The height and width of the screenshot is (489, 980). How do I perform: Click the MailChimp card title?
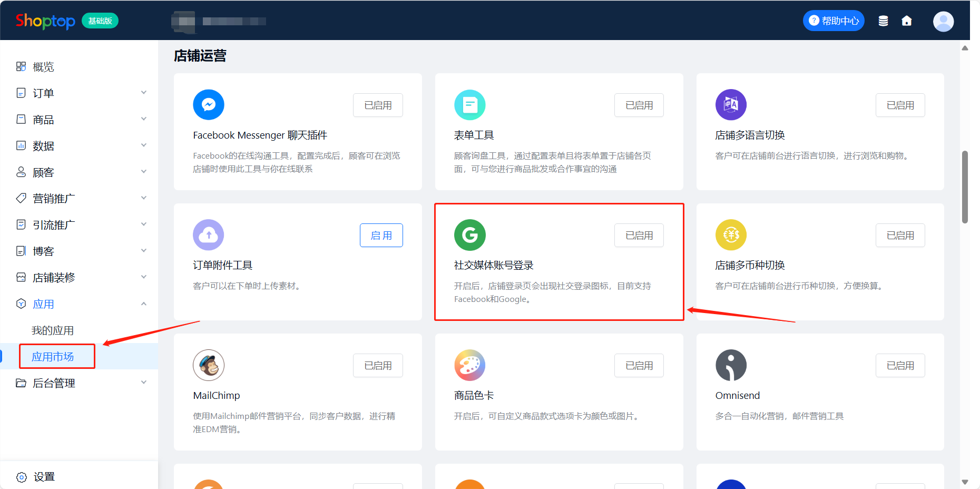[x=217, y=396]
